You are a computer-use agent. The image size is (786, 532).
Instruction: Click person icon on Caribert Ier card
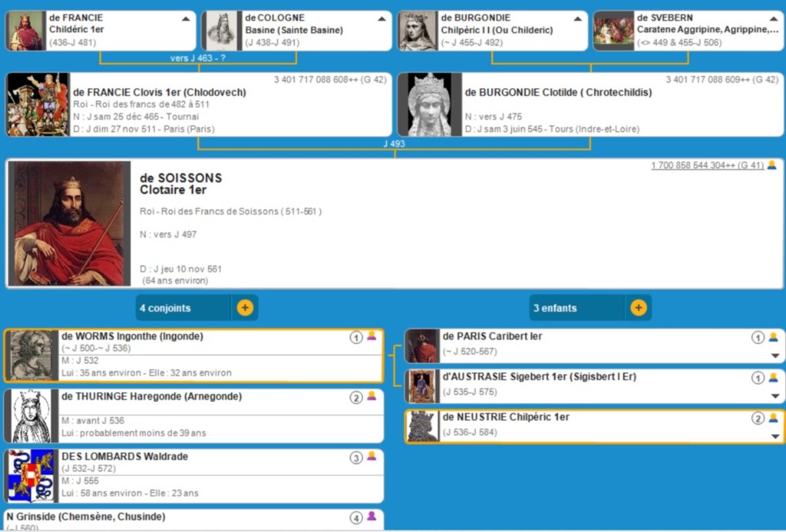(x=773, y=337)
